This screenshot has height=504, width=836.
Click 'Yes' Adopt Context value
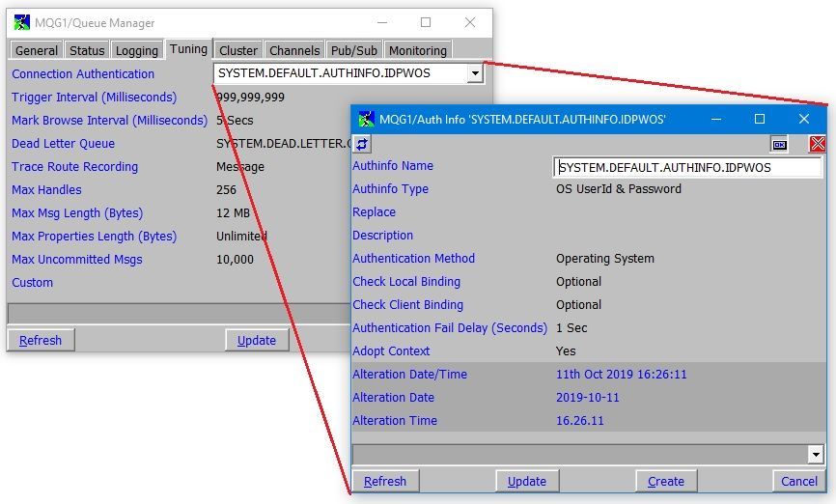(566, 350)
